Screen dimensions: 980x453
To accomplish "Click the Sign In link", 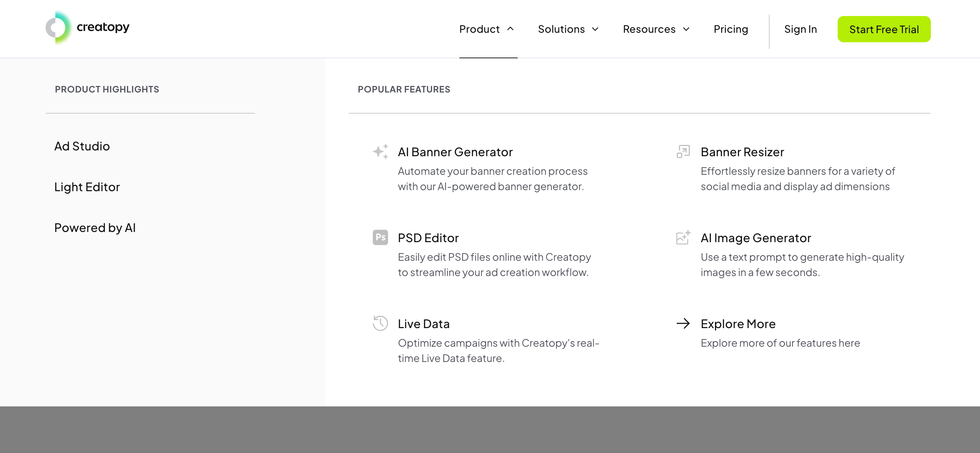I will click(x=800, y=29).
